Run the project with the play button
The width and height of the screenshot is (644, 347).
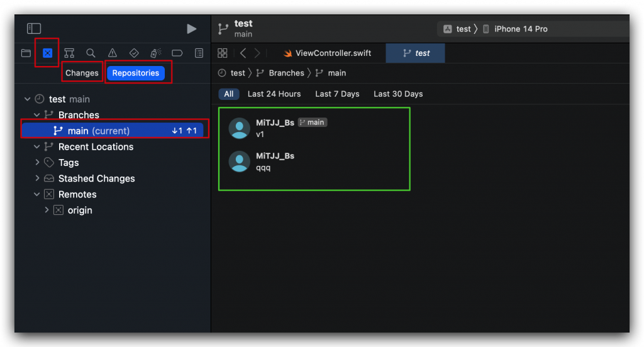pos(191,29)
